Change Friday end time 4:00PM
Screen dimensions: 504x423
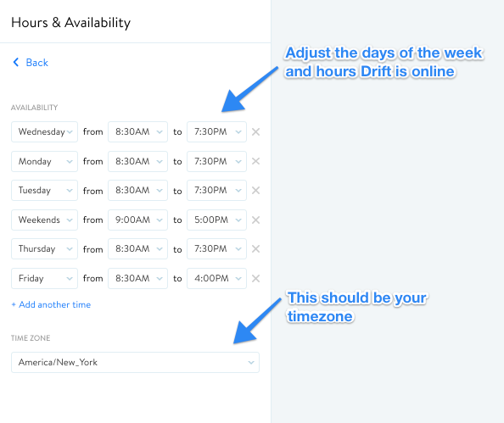[x=216, y=278]
